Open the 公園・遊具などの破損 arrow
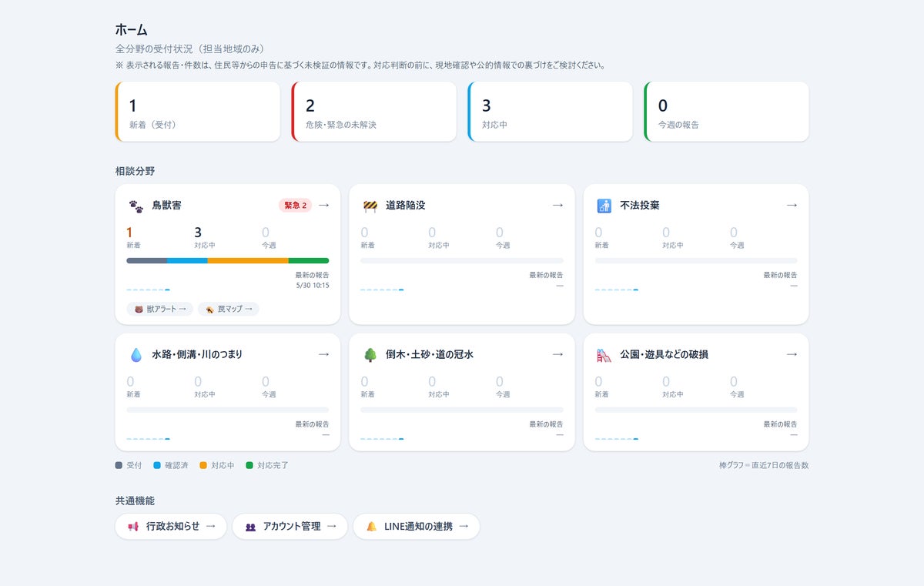Viewport: 924px width, 586px height. pos(792,354)
